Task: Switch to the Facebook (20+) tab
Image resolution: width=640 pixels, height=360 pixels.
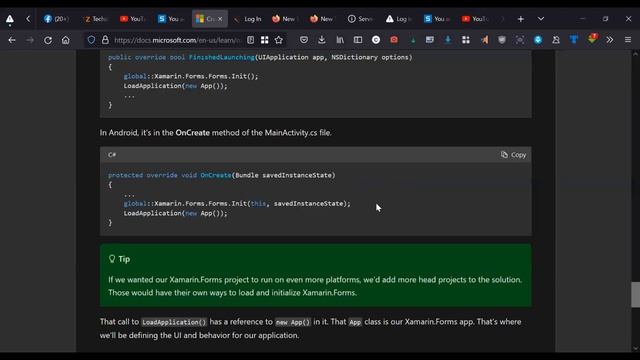Action: (56, 19)
